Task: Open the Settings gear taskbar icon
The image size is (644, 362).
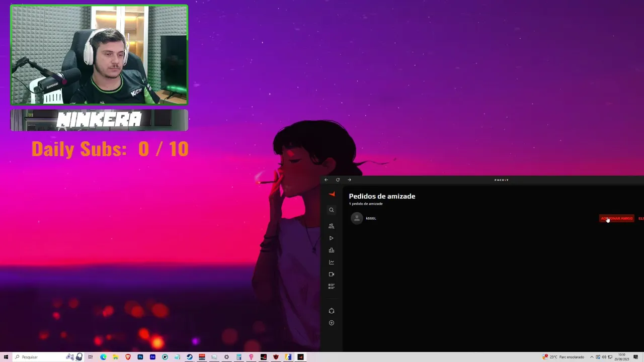Action: point(226,357)
